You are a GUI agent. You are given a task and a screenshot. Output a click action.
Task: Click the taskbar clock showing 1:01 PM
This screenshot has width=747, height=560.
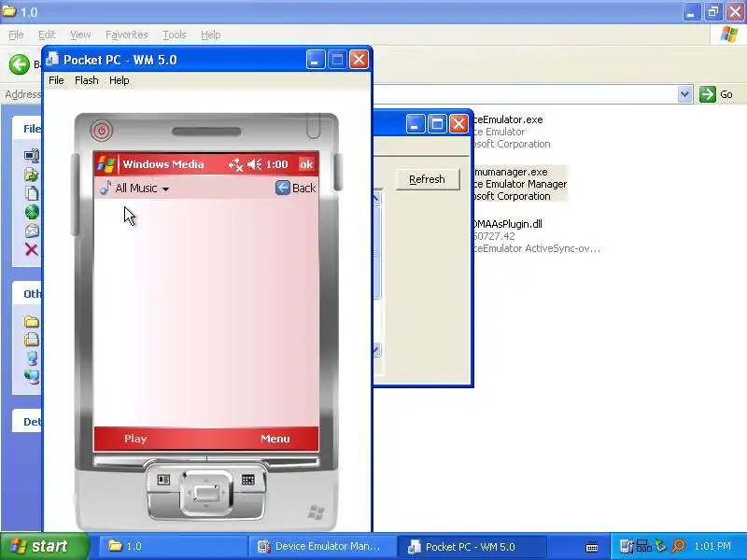pyautogui.click(x=712, y=546)
